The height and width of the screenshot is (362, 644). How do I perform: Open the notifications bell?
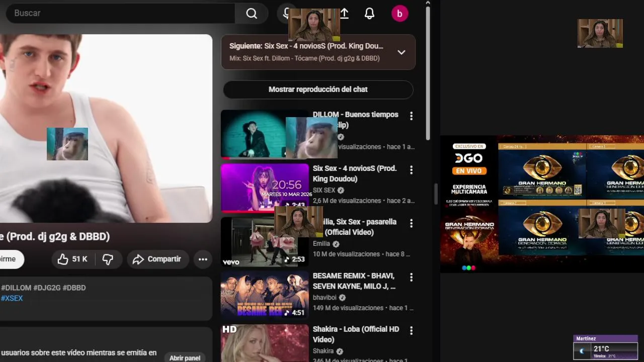point(369,14)
